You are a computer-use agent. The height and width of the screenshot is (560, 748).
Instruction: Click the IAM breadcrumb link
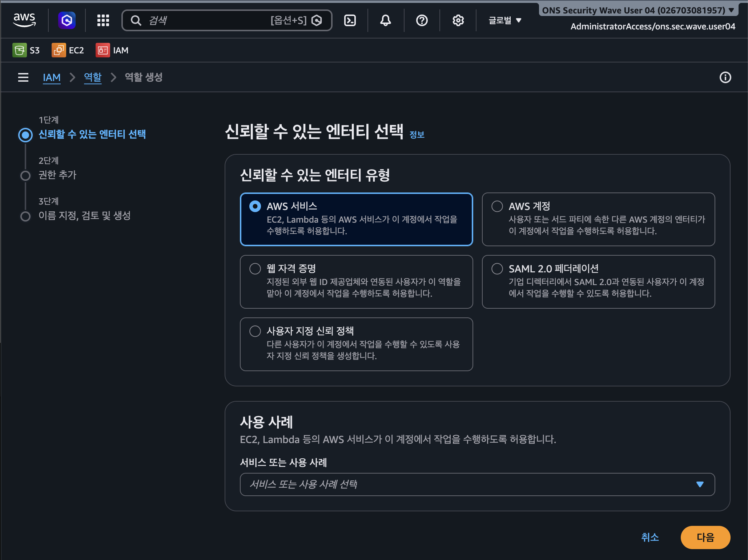pos(52,77)
